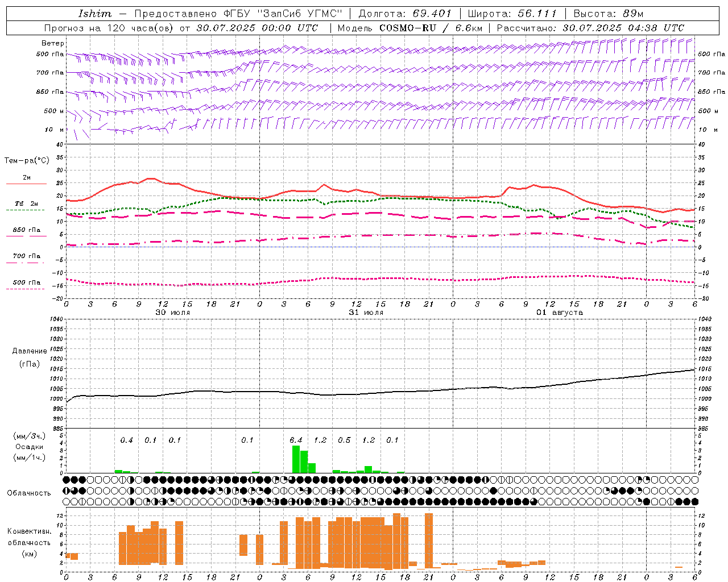Click the '0.5' precipitation total value
This screenshot has height=582, width=728.
[344, 440]
